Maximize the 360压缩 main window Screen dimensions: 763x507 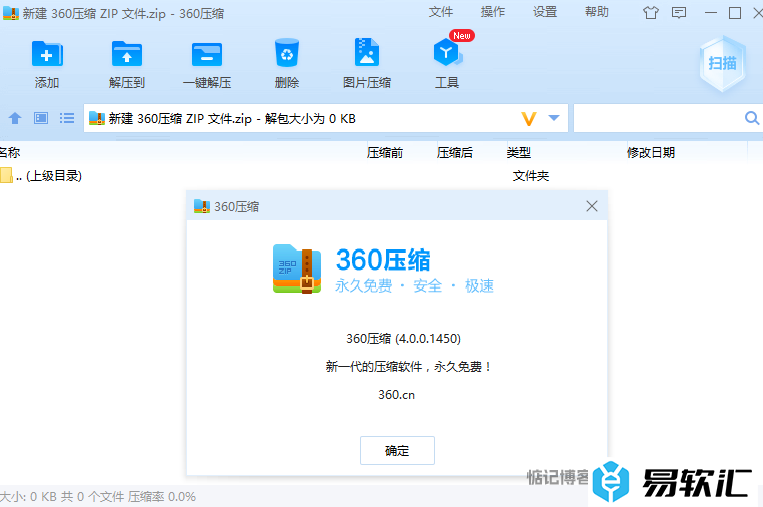click(735, 13)
